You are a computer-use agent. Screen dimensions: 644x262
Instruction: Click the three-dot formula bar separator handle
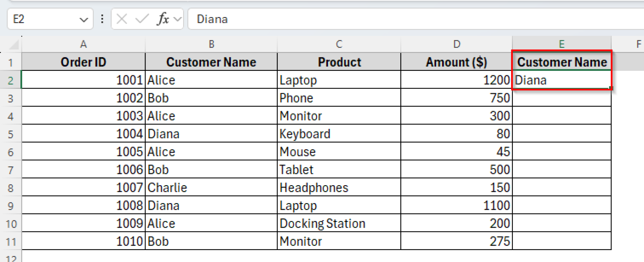102,19
